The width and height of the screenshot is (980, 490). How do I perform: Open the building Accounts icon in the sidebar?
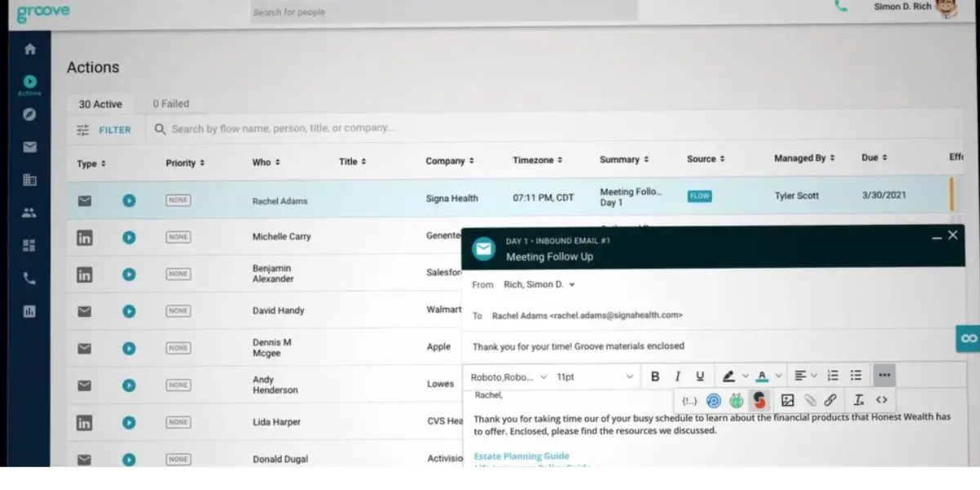point(30,180)
